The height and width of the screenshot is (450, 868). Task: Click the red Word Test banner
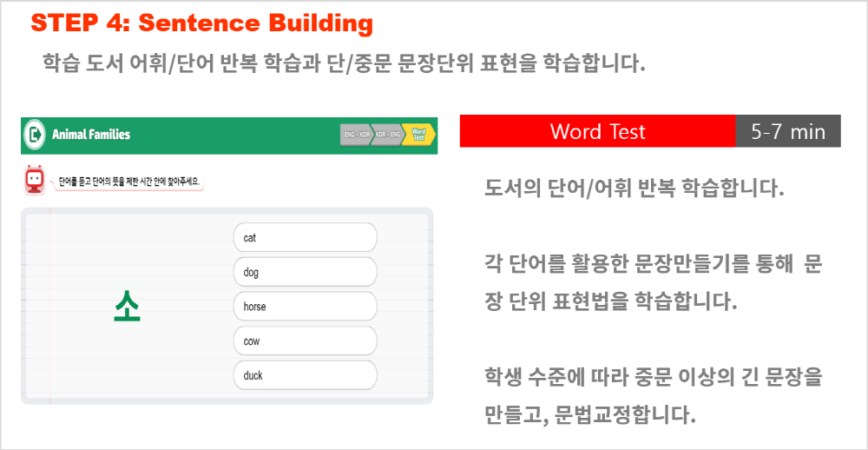597,131
